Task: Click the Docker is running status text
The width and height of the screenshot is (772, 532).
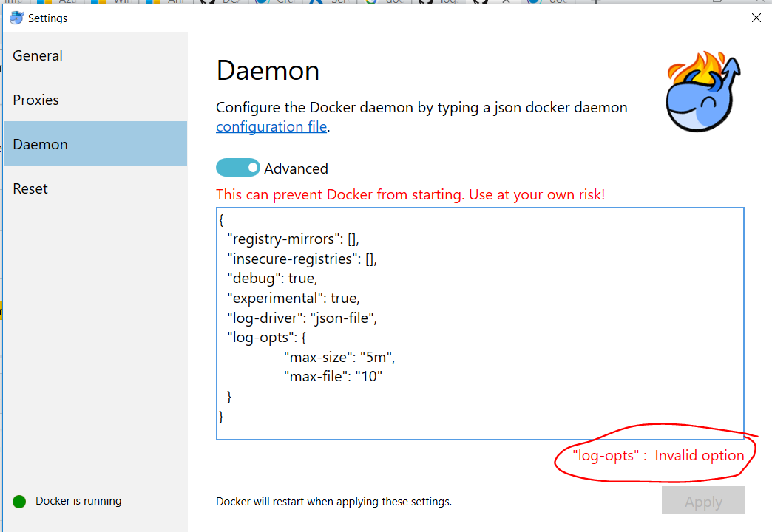Action: tap(78, 501)
